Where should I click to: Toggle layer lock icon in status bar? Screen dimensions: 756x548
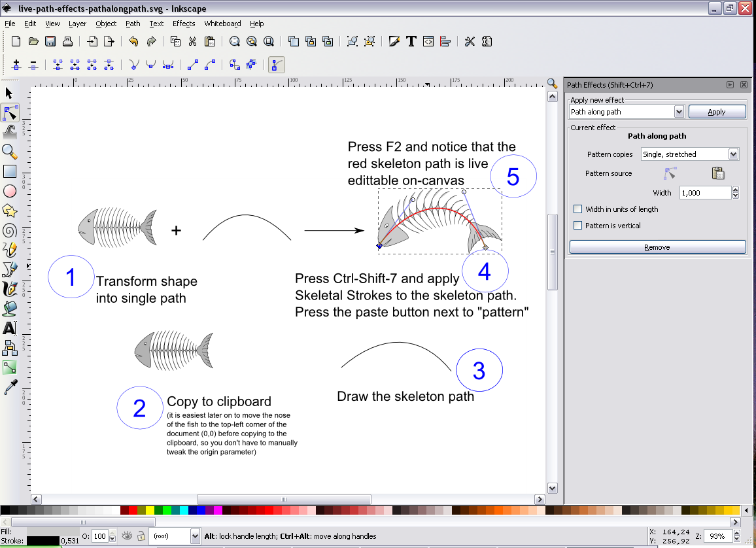pyautogui.click(x=141, y=536)
